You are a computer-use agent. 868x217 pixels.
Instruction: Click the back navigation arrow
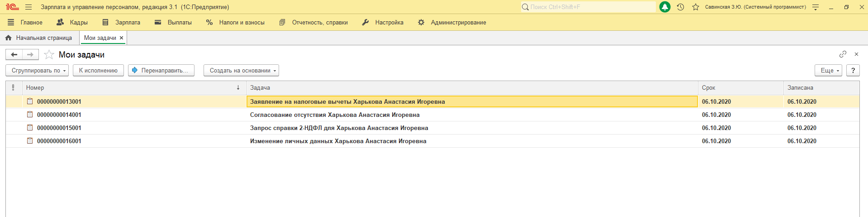14,55
